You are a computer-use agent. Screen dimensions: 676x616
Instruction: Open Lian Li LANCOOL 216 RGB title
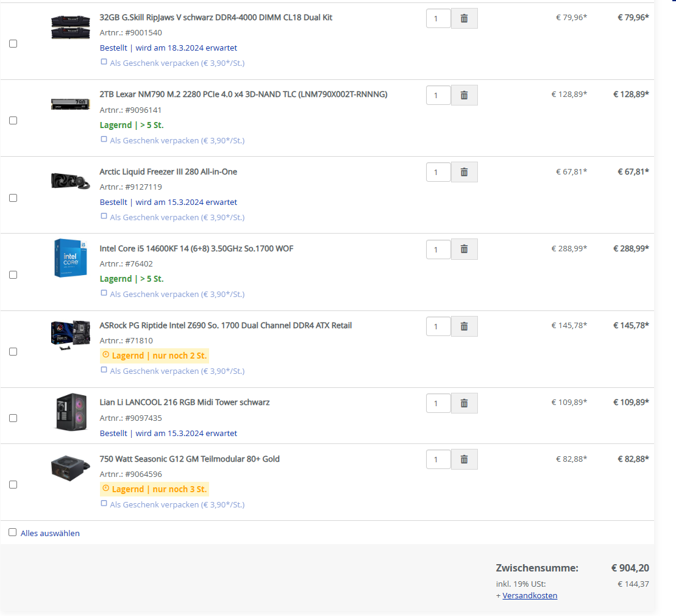pyautogui.click(x=185, y=402)
